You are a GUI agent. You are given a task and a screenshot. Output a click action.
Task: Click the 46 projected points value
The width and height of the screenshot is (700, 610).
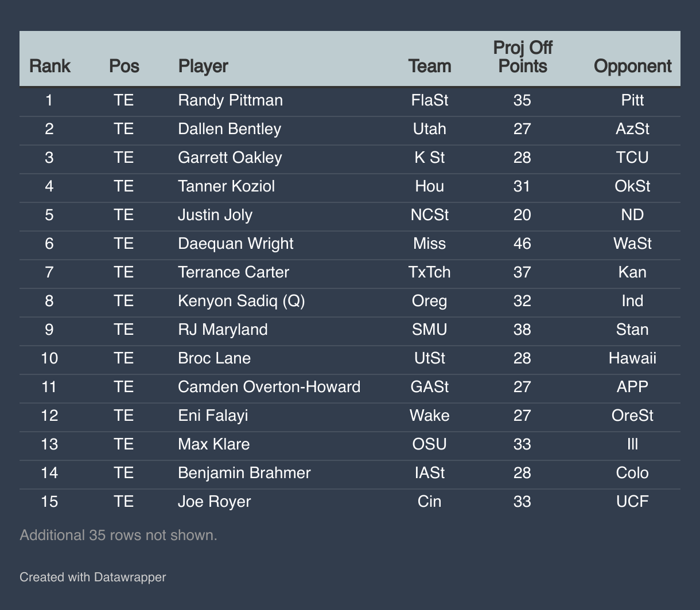(x=522, y=244)
